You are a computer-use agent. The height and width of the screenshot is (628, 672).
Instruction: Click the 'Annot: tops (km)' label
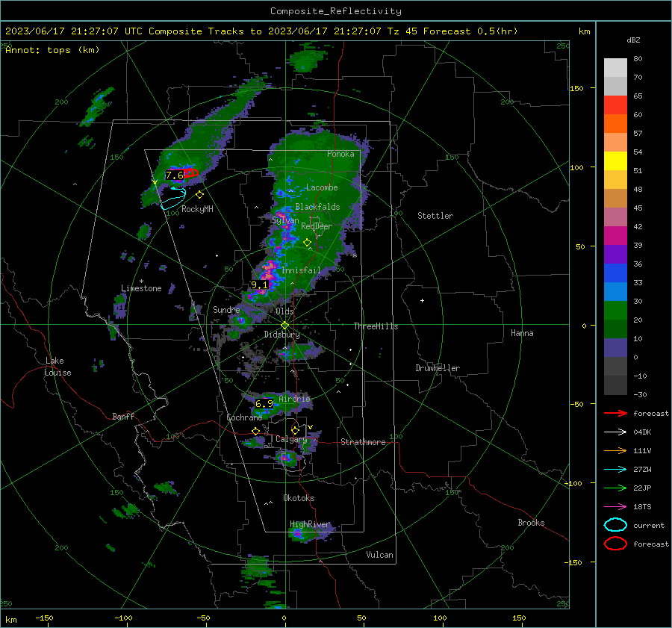pyautogui.click(x=52, y=50)
